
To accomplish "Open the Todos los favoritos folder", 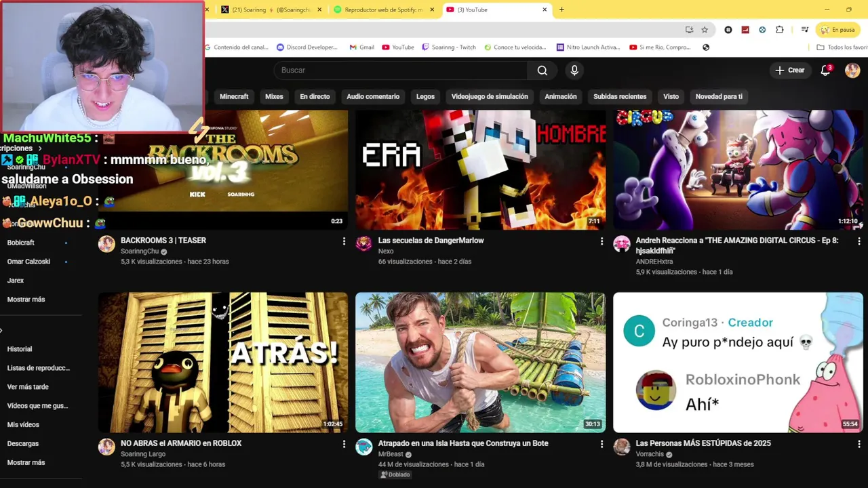I will pyautogui.click(x=842, y=47).
